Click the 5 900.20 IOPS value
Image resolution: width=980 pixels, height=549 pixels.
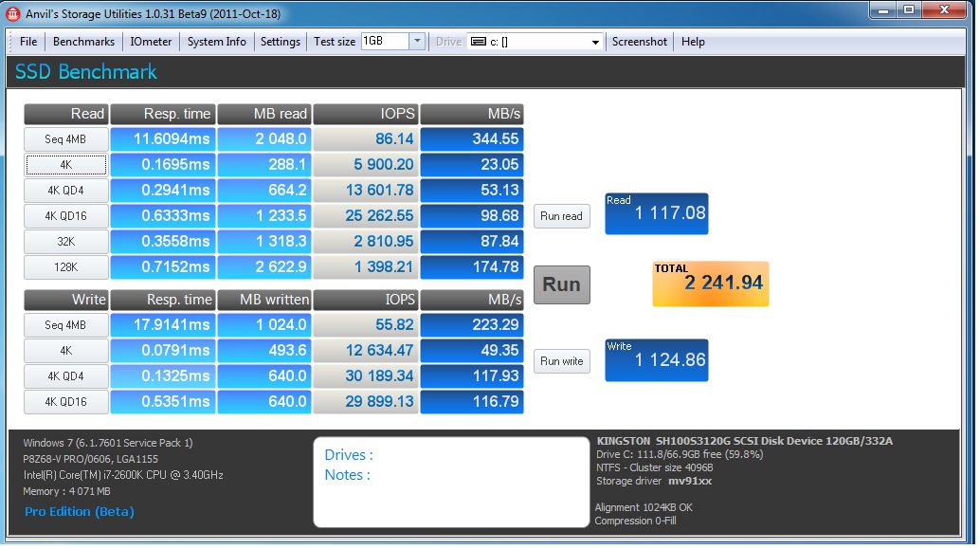(x=366, y=165)
